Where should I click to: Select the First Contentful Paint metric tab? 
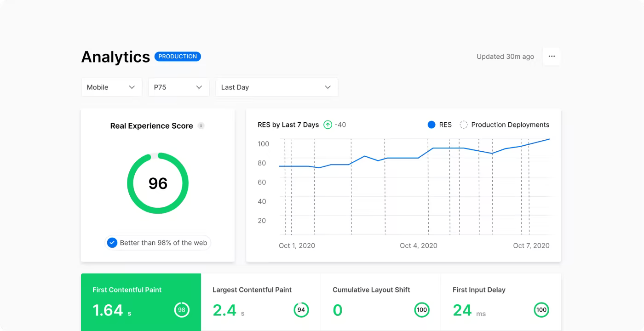[141, 302]
